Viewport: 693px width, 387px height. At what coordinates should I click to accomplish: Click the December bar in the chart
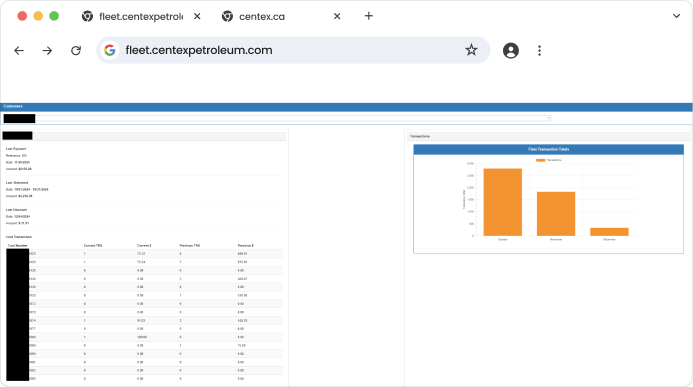(x=609, y=232)
